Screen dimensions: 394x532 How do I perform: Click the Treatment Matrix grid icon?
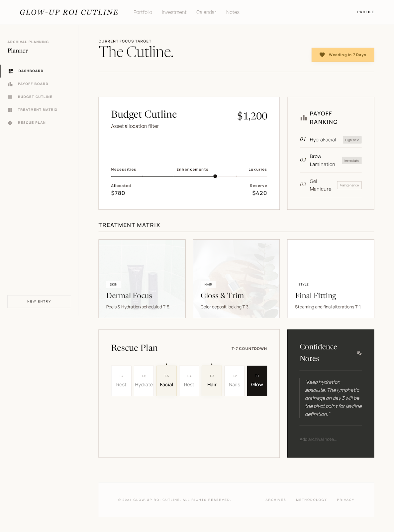pos(10,110)
